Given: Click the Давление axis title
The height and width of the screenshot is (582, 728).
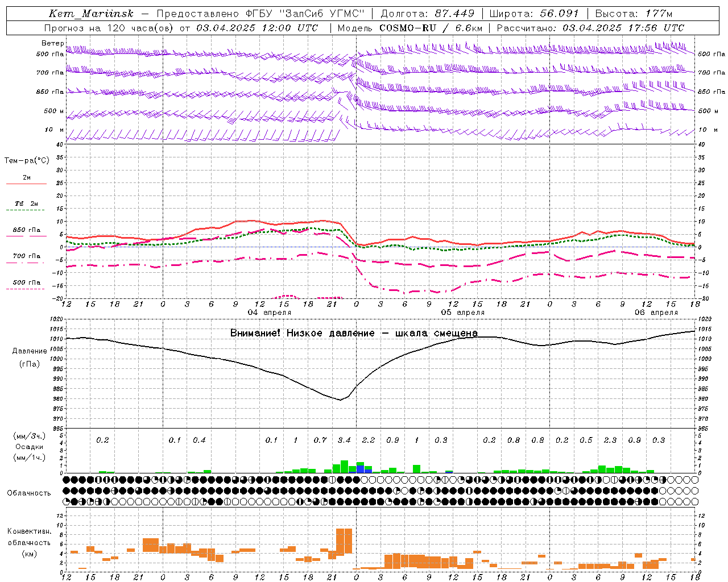Looking at the screenshot, I should (x=30, y=351).
